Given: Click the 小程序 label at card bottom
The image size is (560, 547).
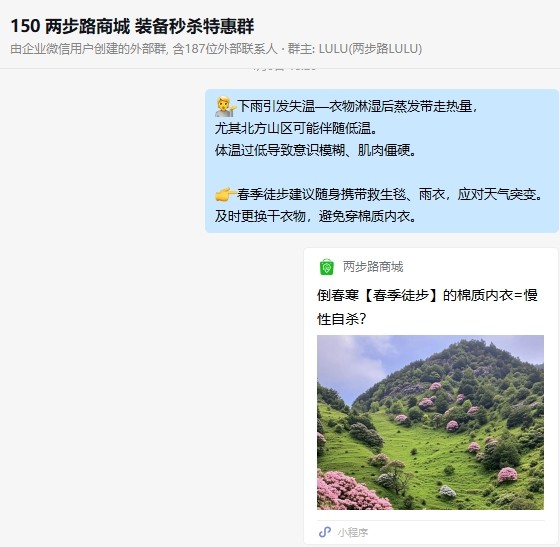Looking at the screenshot, I should point(353,532).
